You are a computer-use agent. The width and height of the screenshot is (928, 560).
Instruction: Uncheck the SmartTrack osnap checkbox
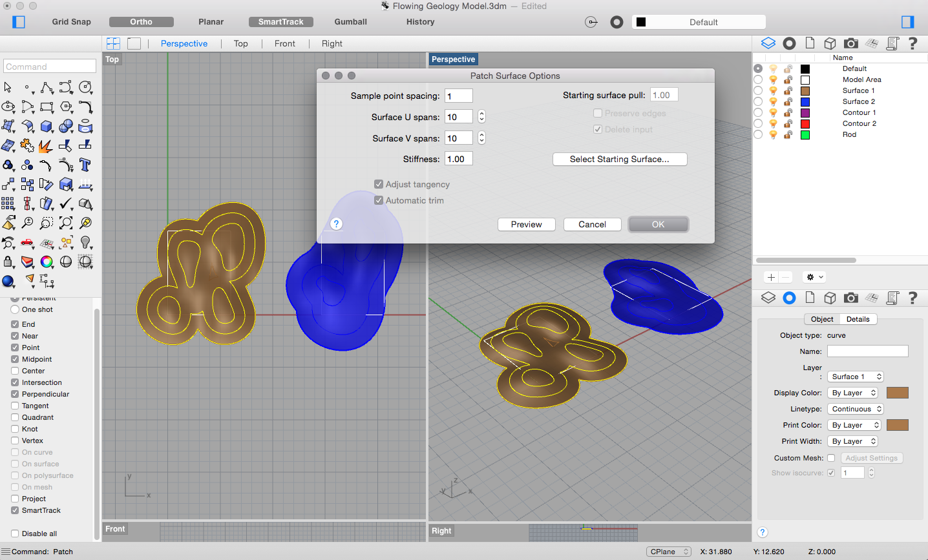(15, 510)
